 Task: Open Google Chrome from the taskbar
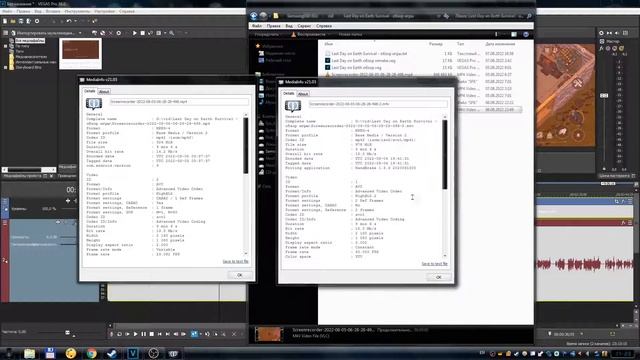[91, 353]
